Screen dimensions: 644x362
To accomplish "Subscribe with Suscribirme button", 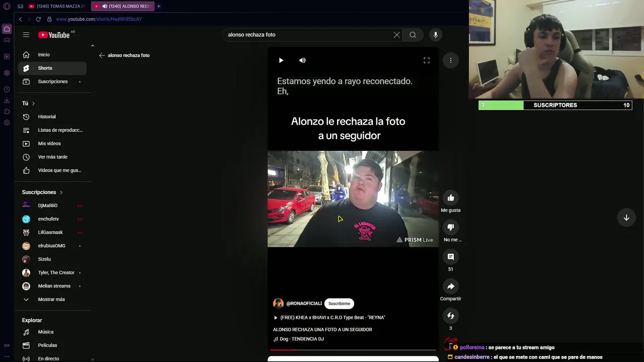I will 339,304.
